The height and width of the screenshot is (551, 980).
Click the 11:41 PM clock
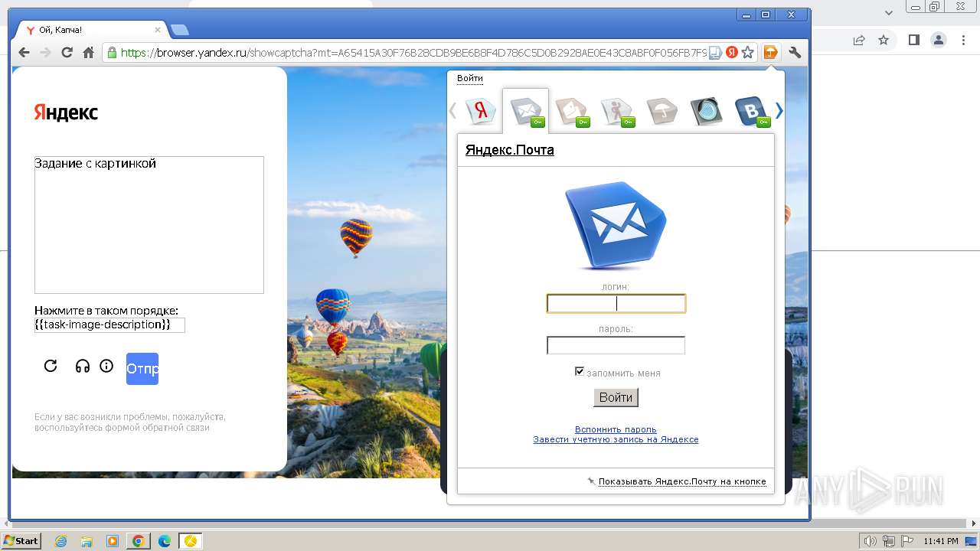941,541
